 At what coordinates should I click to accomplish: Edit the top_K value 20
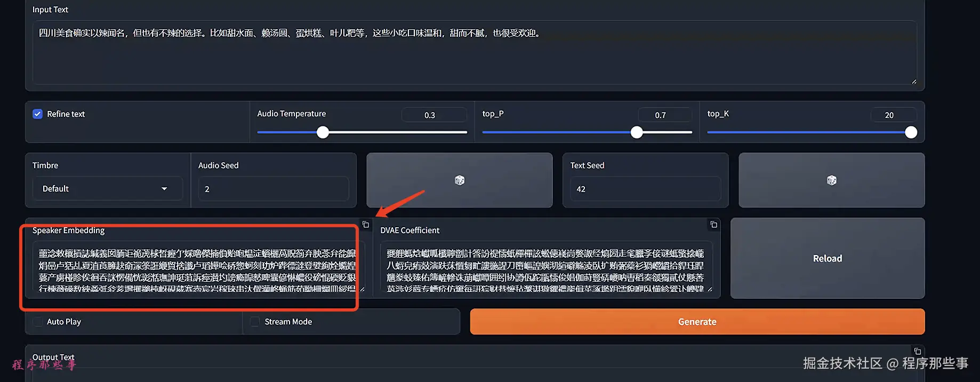click(894, 115)
